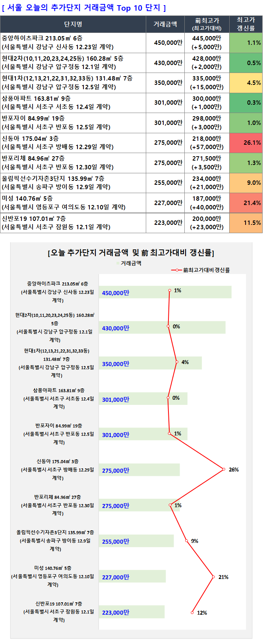This screenshot has width=263, height=644.
Task: Click '445,000만 (+5,000만)' table cell
Action: coord(207,43)
